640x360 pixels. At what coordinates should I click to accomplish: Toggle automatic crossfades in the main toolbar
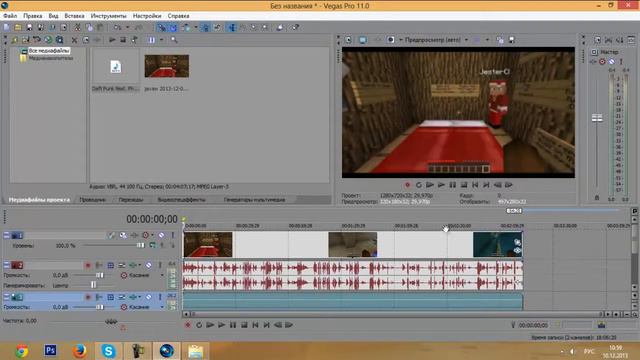pos(173,27)
